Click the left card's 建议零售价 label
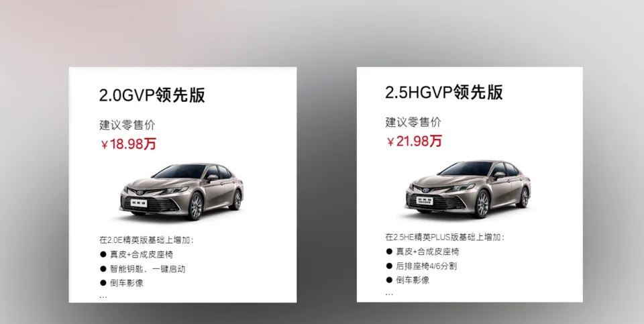Image resolution: width=644 pixels, height=324 pixels. pyautogui.click(x=127, y=125)
